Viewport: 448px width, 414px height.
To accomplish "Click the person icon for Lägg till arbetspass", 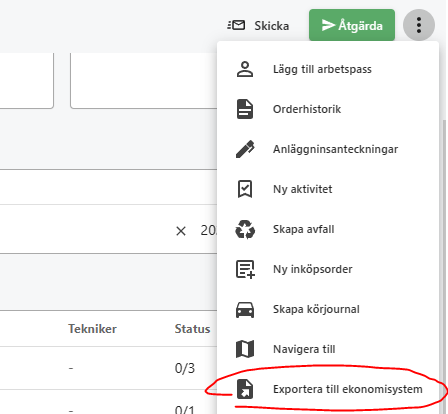I will point(245,69).
